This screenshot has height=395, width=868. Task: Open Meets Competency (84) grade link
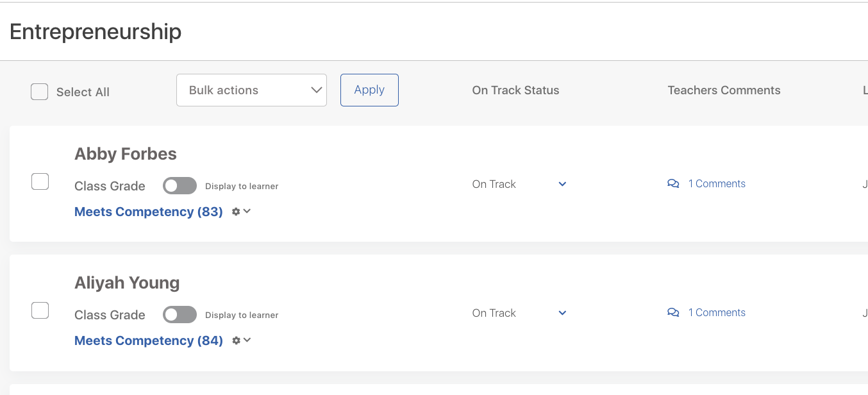[149, 340]
